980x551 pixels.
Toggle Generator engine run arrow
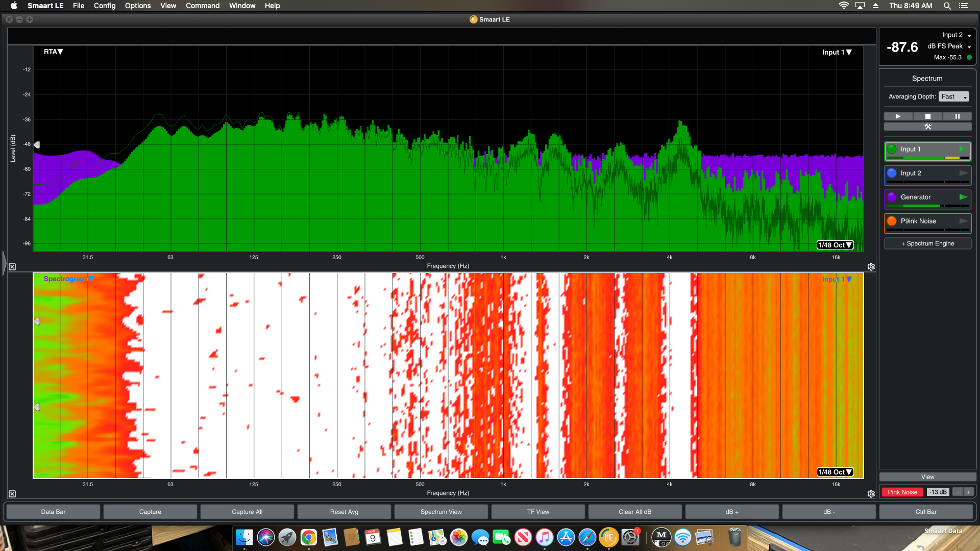pyautogui.click(x=963, y=197)
